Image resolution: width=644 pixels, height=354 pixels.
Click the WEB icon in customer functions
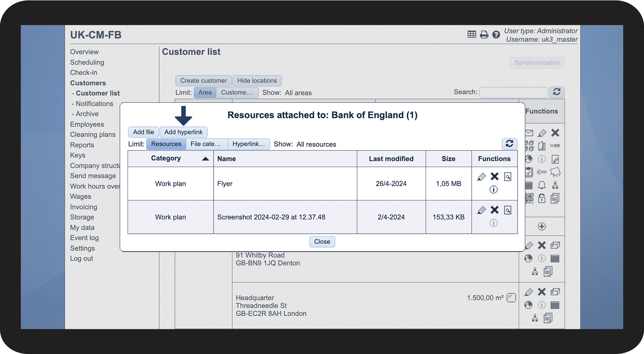point(555,146)
